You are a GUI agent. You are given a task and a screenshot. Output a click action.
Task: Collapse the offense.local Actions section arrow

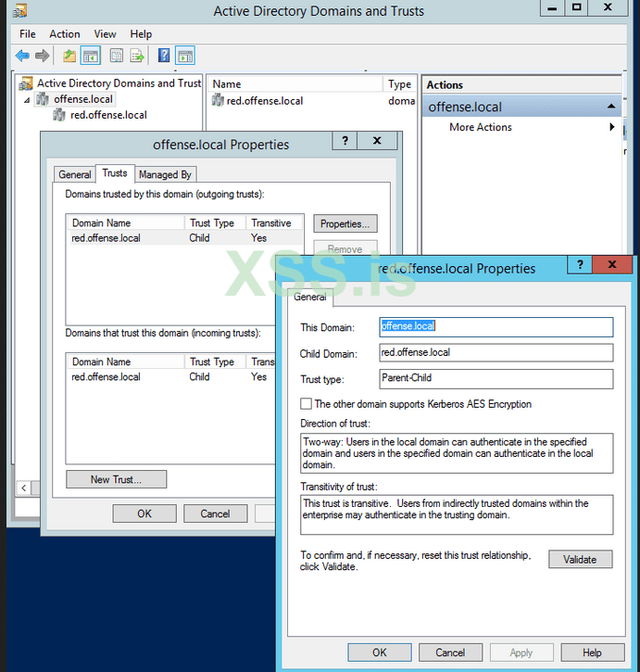point(611,107)
